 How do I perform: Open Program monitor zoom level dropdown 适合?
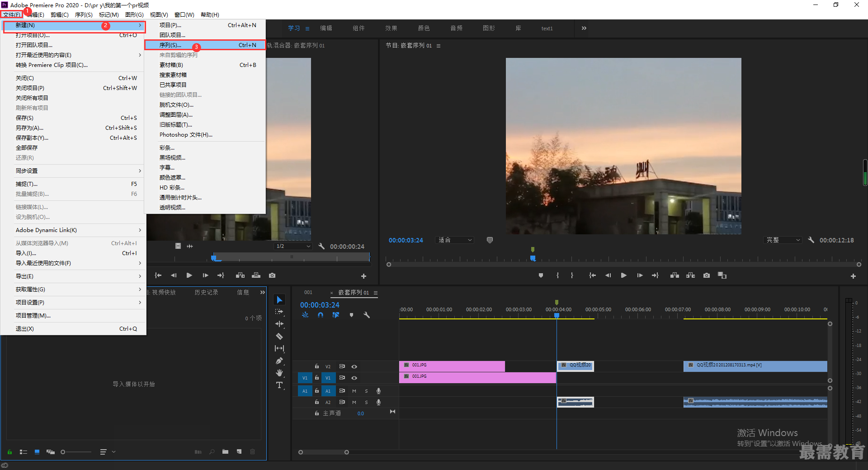tap(455, 240)
